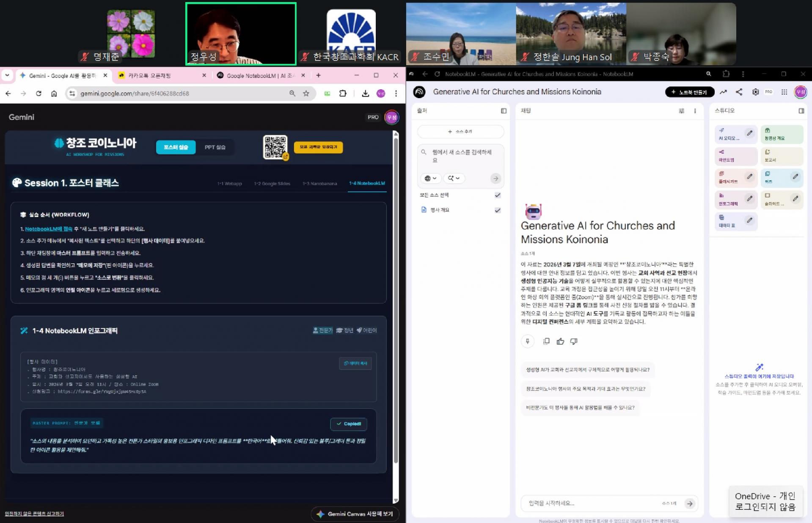Viewport: 812px width, 523px height.
Task: Open the Gemini account avatar beside PRO
Action: click(x=391, y=117)
